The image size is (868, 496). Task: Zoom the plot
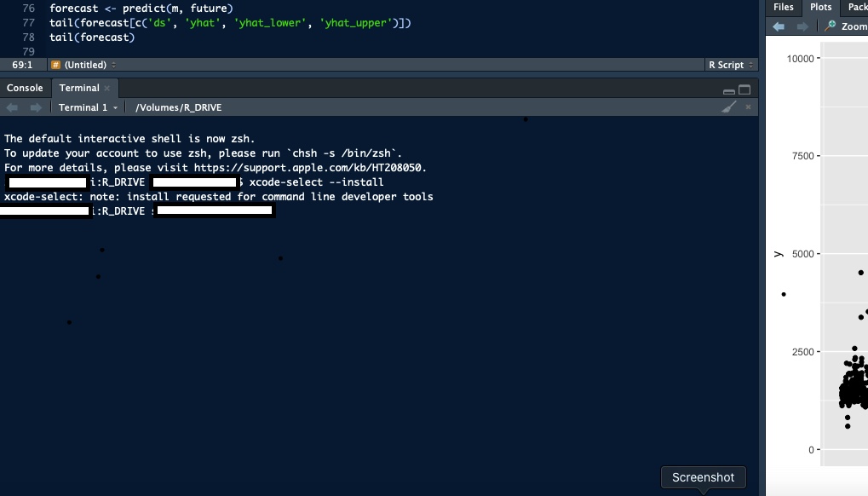pos(847,26)
